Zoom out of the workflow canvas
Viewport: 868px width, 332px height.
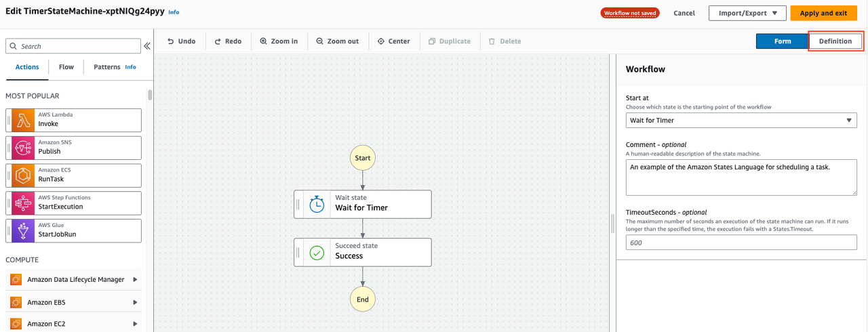pos(338,41)
